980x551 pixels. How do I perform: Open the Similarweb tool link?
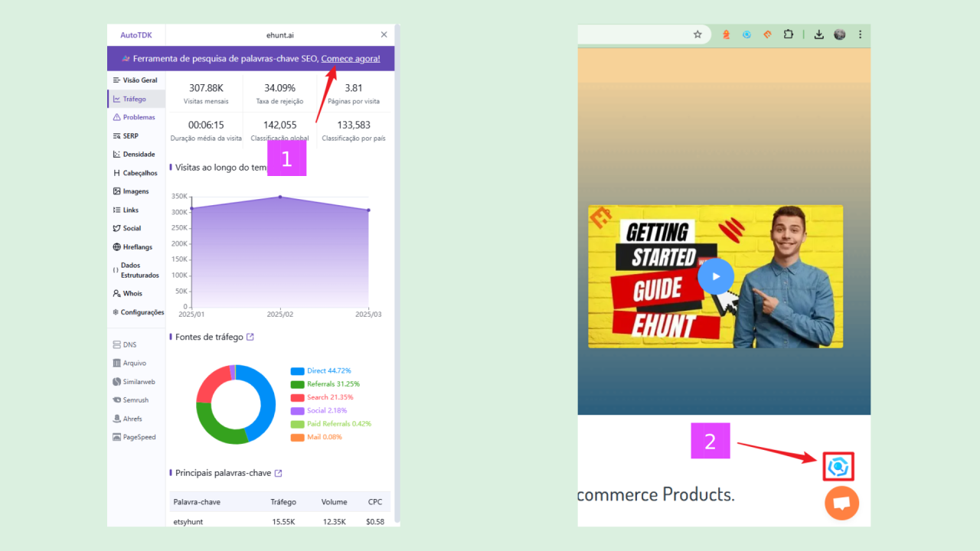136,382
